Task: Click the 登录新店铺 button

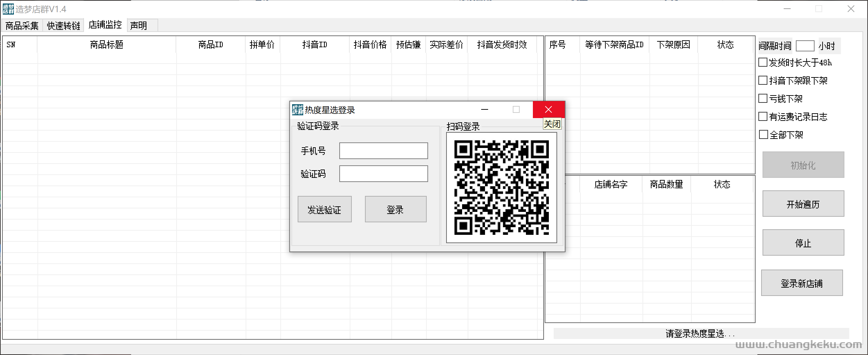Action: pyautogui.click(x=802, y=283)
